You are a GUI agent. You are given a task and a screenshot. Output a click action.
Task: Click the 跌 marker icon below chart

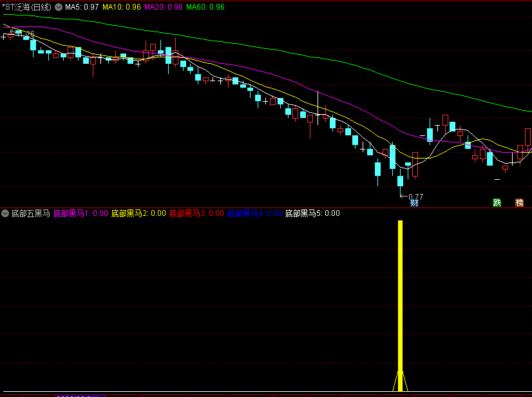(x=497, y=203)
